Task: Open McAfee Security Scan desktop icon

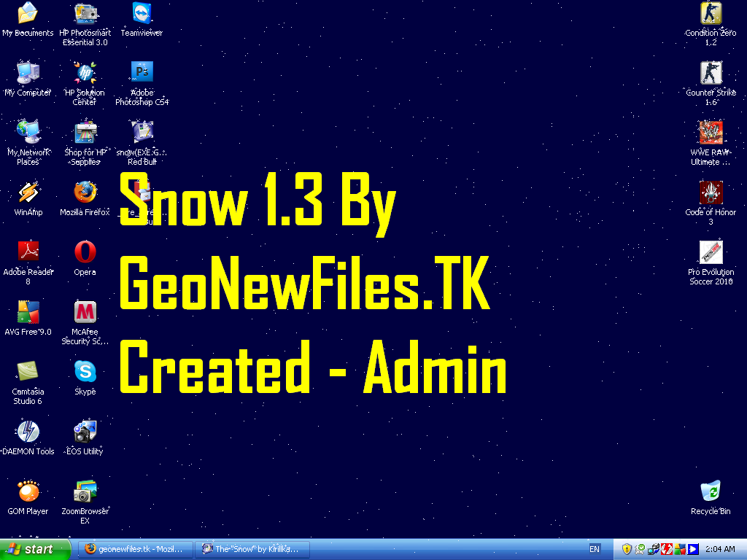Action: 85,312
